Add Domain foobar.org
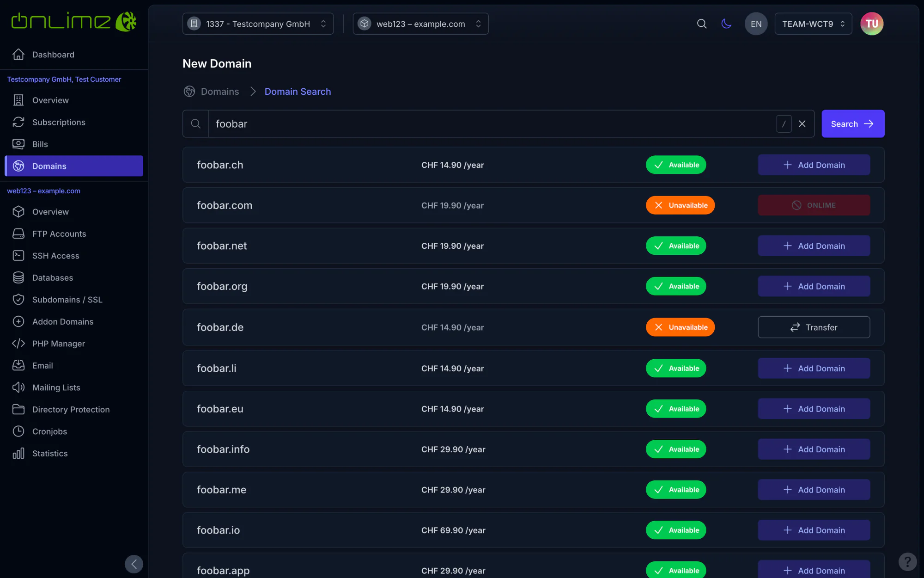924x578 pixels. (x=814, y=286)
